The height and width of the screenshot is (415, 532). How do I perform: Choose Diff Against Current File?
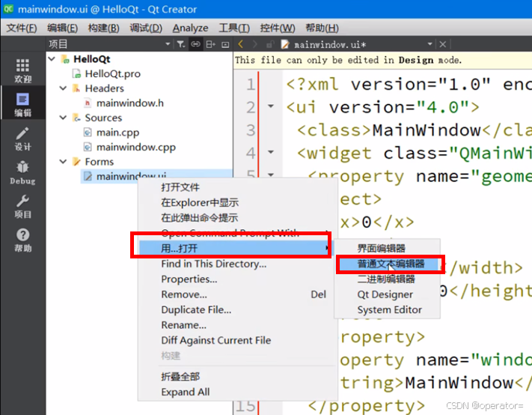(x=215, y=340)
